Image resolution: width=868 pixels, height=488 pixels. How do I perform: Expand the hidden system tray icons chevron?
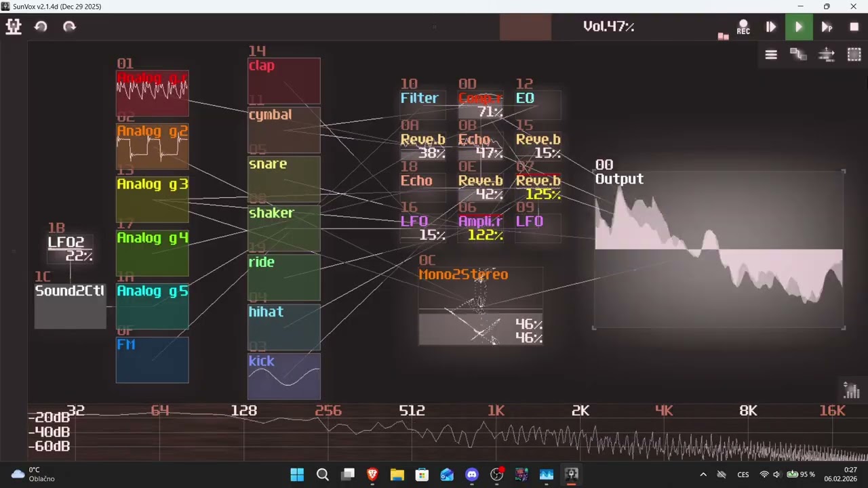(703, 474)
